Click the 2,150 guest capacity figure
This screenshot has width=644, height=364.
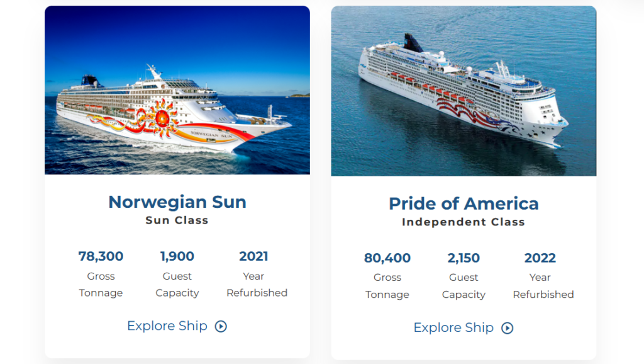tap(464, 258)
